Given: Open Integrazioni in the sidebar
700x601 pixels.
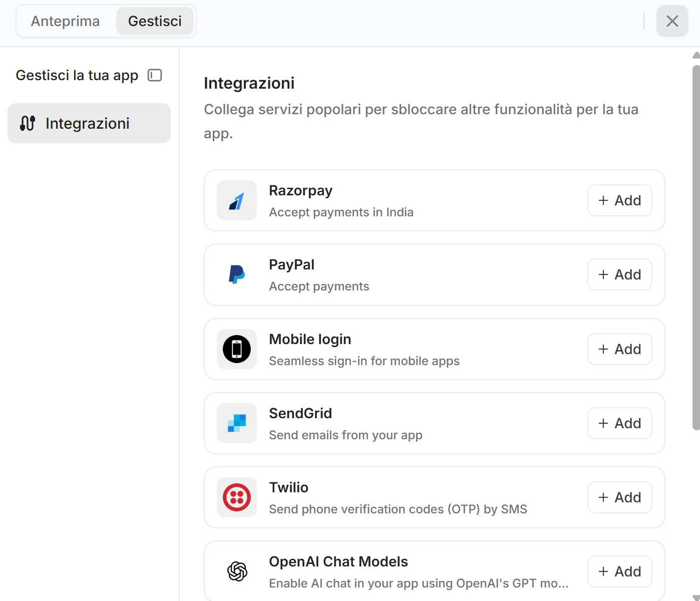Looking at the screenshot, I should pyautogui.click(x=89, y=123).
